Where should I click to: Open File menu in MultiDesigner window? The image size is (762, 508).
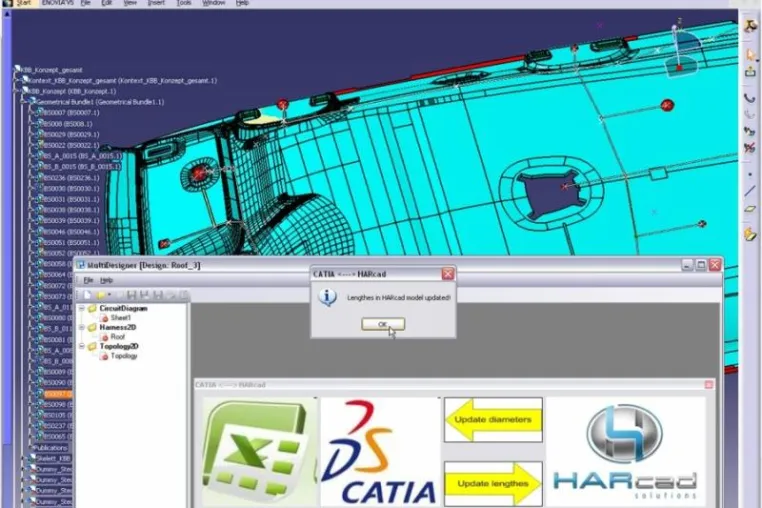(x=88, y=280)
